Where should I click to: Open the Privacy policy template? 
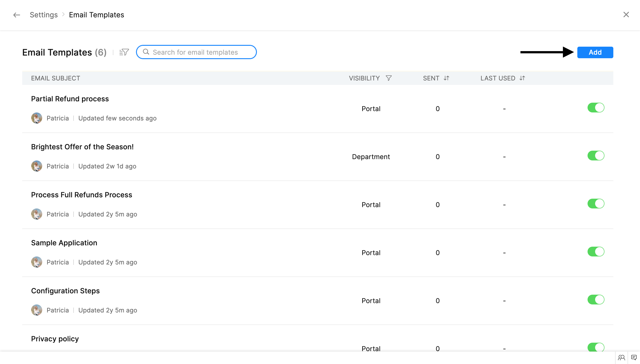click(x=55, y=339)
